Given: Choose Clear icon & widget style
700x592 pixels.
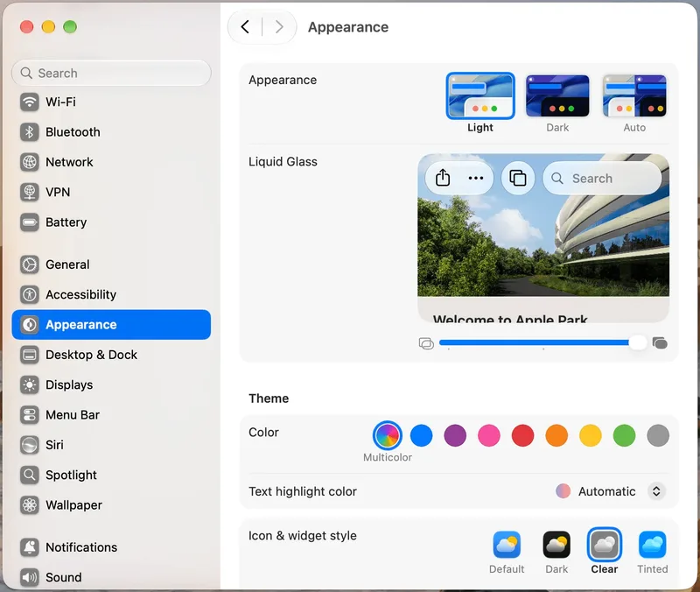Looking at the screenshot, I should point(605,545).
